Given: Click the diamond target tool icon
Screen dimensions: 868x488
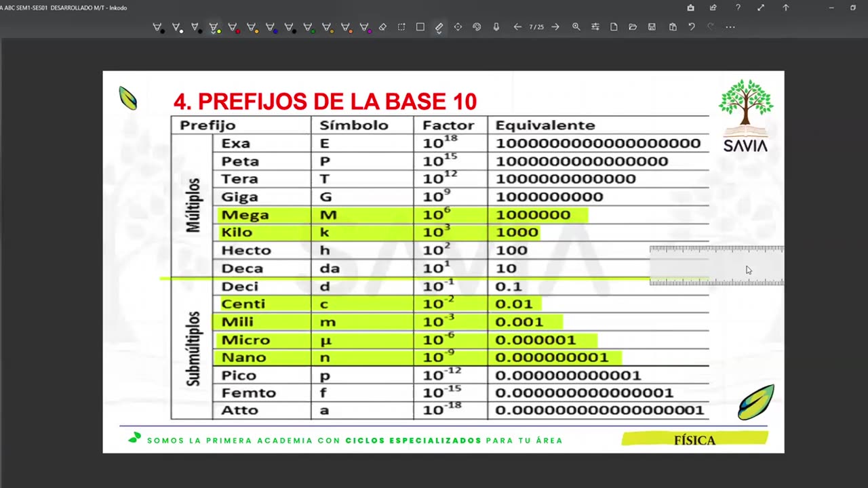Looking at the screenshot, I should pos(458,27).
